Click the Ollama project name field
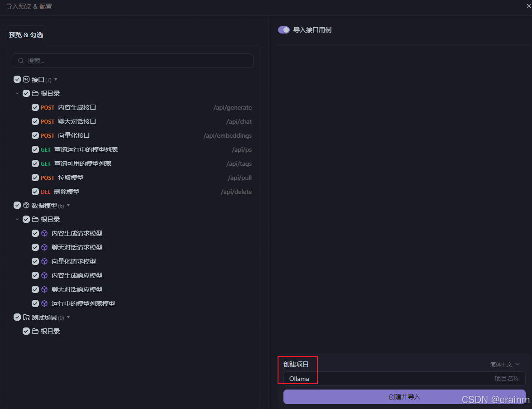 point(404,379)
